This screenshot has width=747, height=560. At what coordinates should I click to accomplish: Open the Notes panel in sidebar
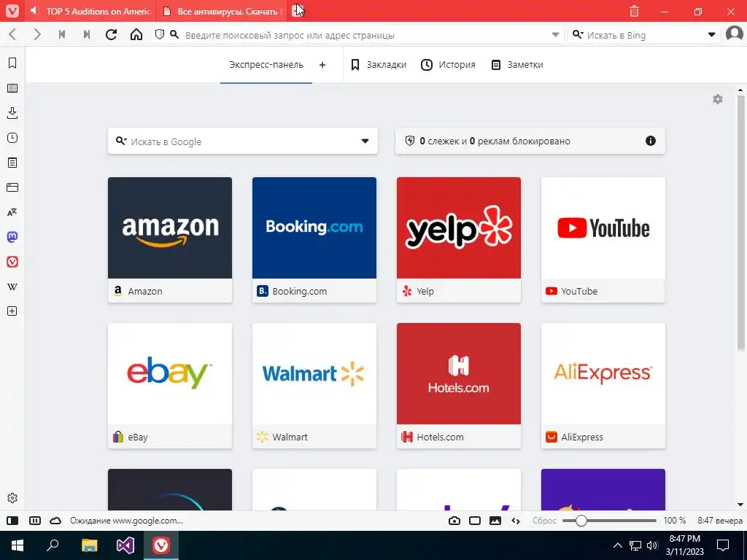[12, 163]
